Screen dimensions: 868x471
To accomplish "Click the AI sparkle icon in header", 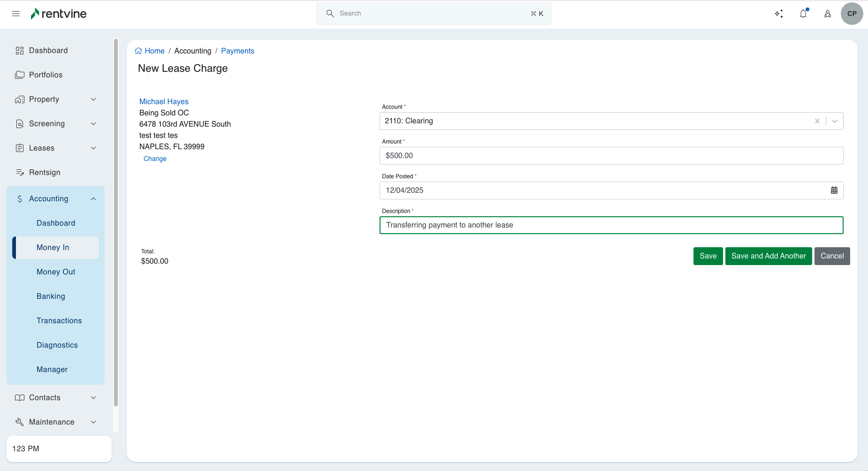I will (x=779, y=14).
